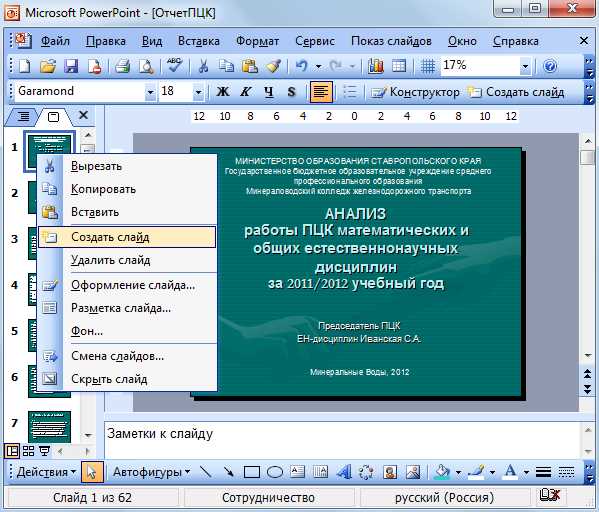Switch to Slide Sorter view
The height and width of the screenshot is (512, 599).
point(28,451)
